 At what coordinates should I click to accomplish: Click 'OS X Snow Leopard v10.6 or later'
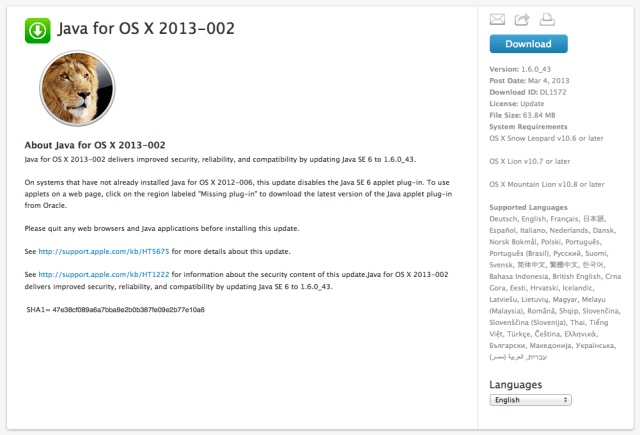pyautogui.click(x=546, y=138)
